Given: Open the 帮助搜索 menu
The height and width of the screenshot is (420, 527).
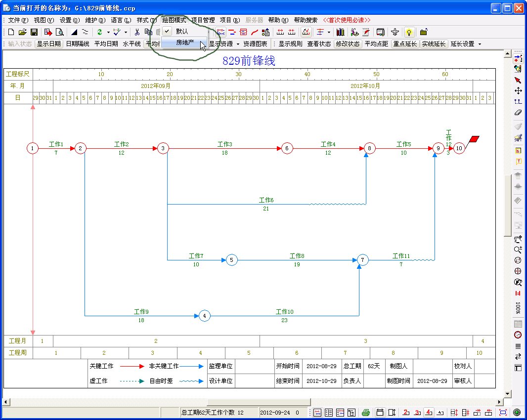Looking at the screenshot, I should [306, 20].
